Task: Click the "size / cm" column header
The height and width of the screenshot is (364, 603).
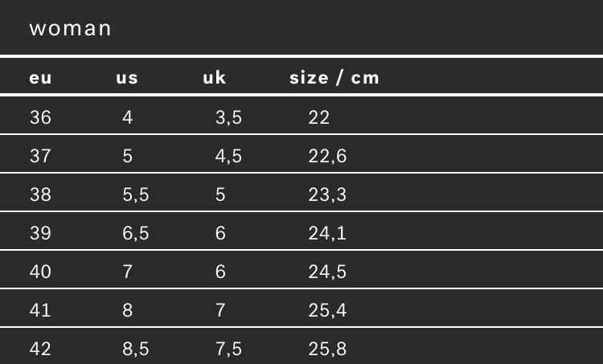Action: pyautogui.click(x=334, y=78)
